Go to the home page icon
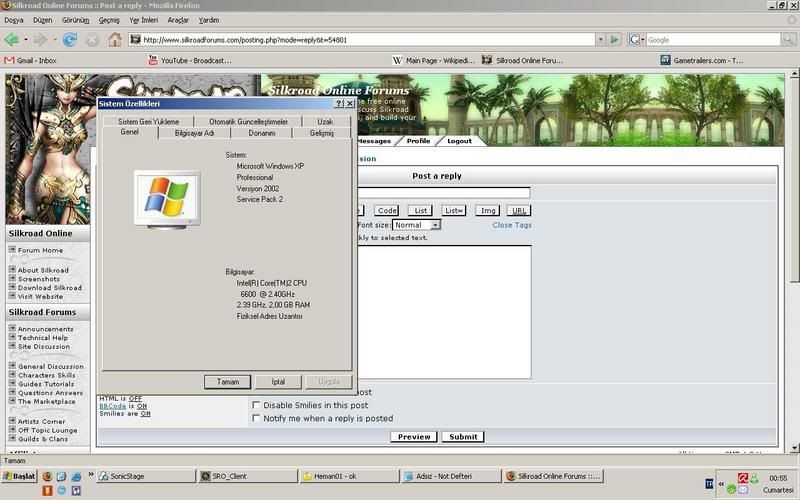800x500 pixels. point(114,39)
